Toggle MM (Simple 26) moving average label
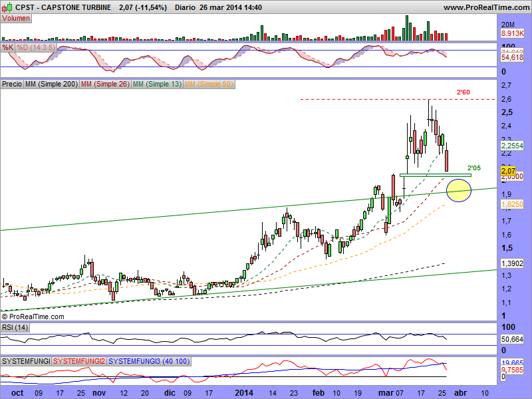 (x=104, y=84)
